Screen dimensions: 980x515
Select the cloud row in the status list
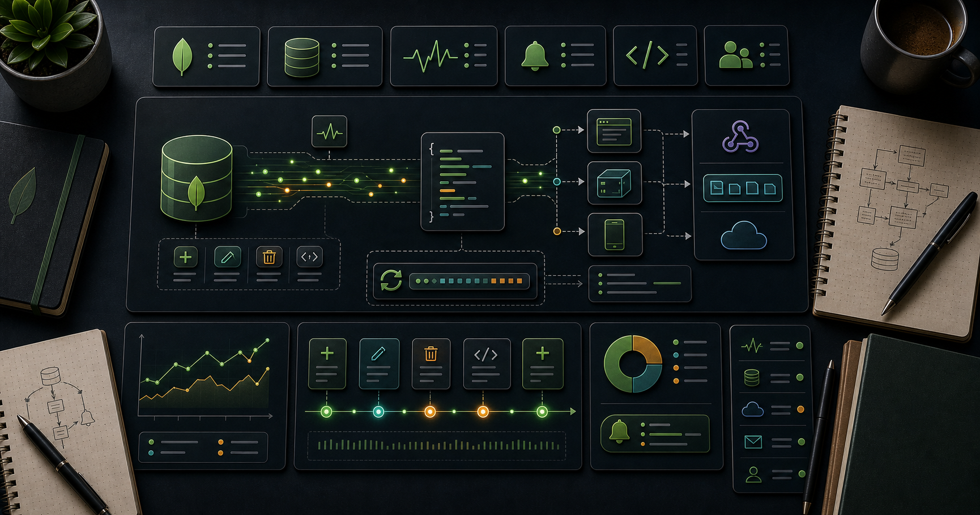pos(773,409)
